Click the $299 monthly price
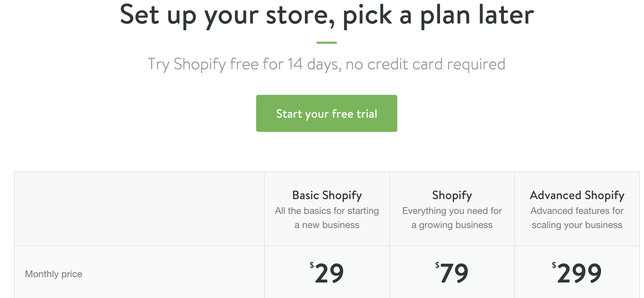644x298 pixels. [x=579, y=273]
